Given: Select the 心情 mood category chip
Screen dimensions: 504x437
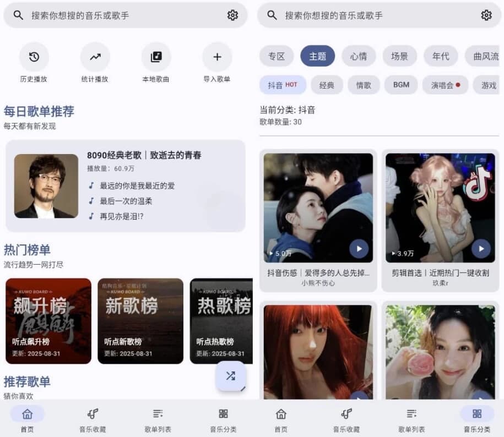Looking at the screenshot, I should (x=359, y=56).
